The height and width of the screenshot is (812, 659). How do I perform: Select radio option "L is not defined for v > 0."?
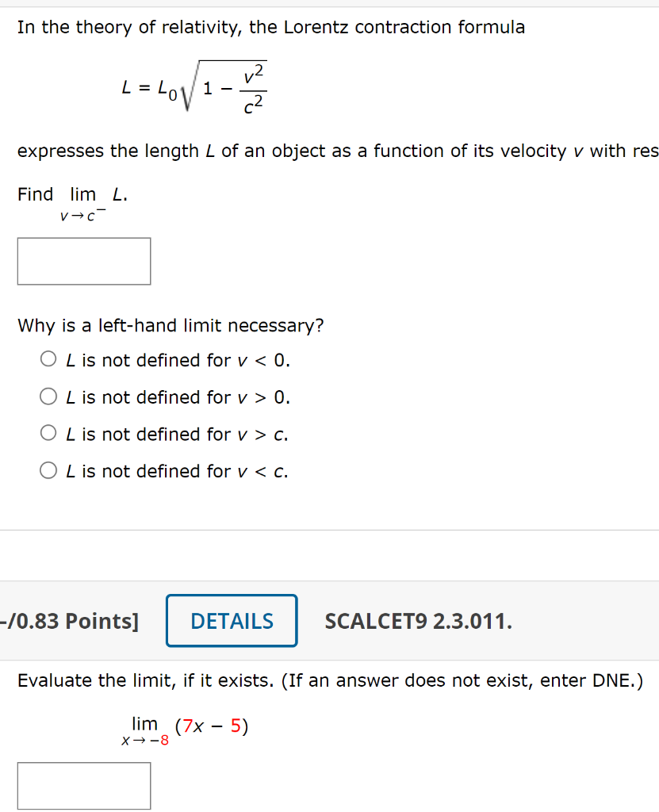click(48, 396)
